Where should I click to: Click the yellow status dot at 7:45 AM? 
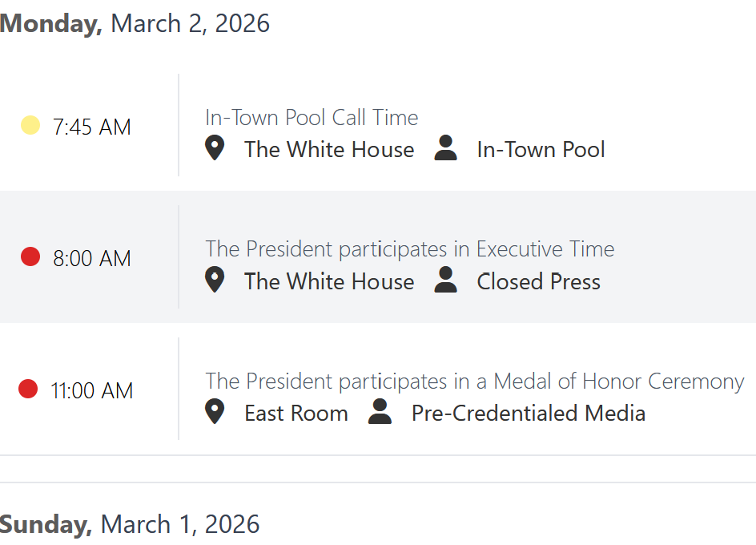pos(30,125)
